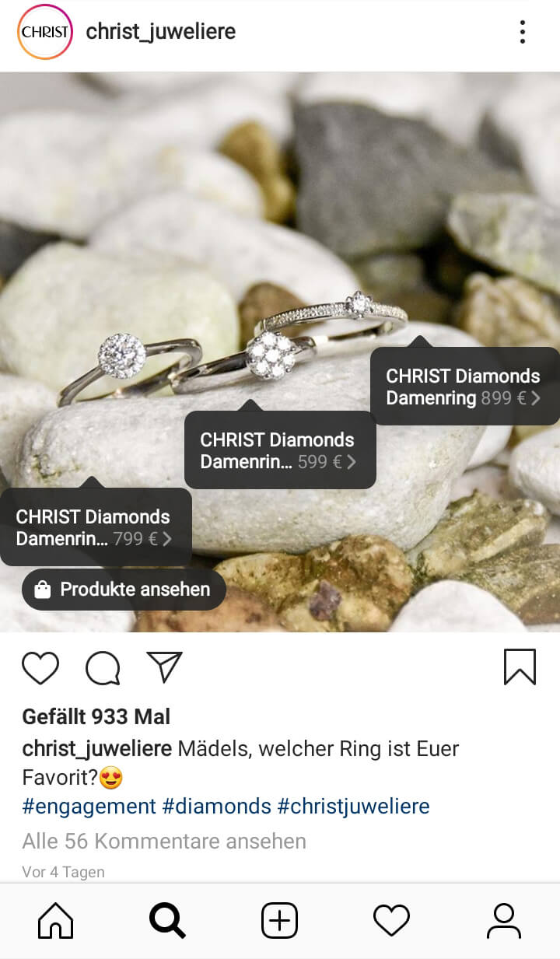This screenshot has height=959, width=560.
Task: Open comments with the speech bubble icon
Action: pyautogui.click(x=103, y=667)
